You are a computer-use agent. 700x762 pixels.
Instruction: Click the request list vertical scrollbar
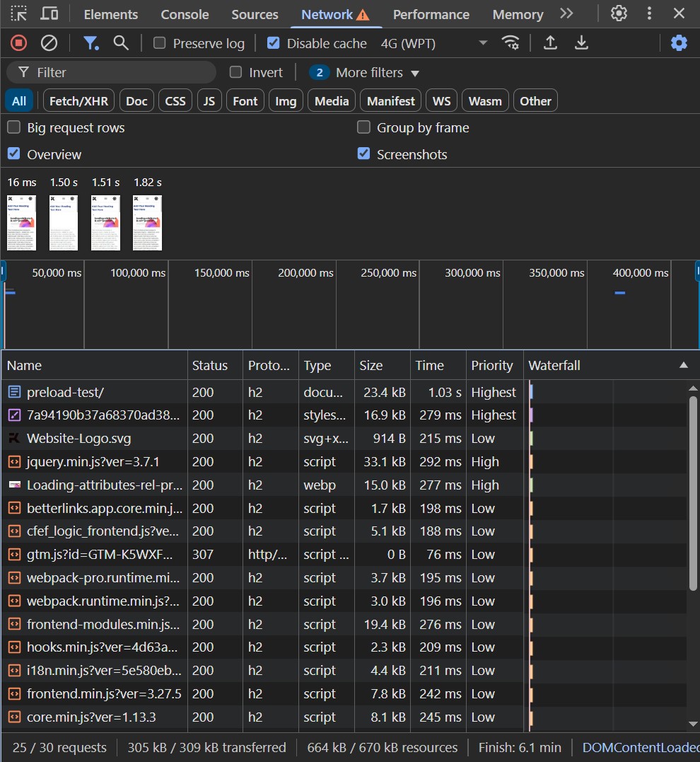point(693,494)
